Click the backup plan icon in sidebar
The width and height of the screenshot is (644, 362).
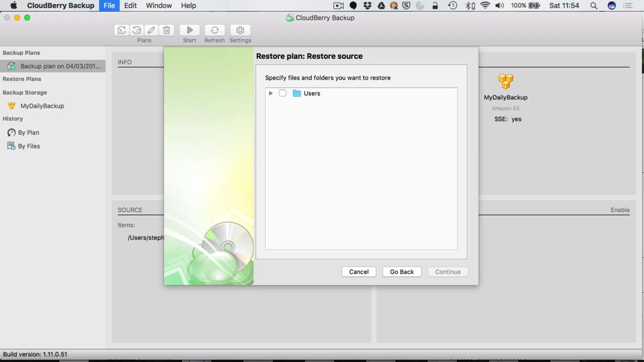coord(11,66)
